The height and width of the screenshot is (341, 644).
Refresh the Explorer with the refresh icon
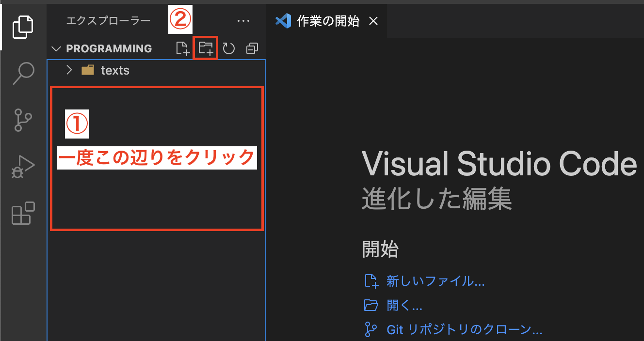pyautogui.click(x=228, y=48)
